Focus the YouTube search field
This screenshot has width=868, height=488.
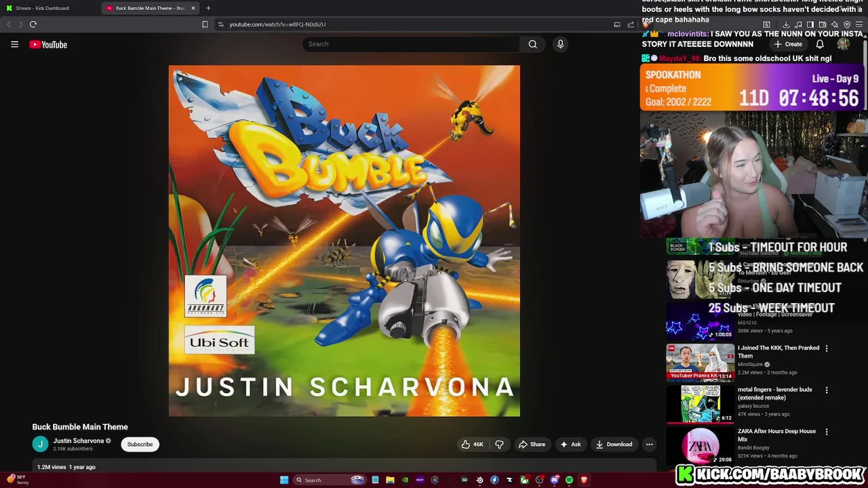pos(411,44)
